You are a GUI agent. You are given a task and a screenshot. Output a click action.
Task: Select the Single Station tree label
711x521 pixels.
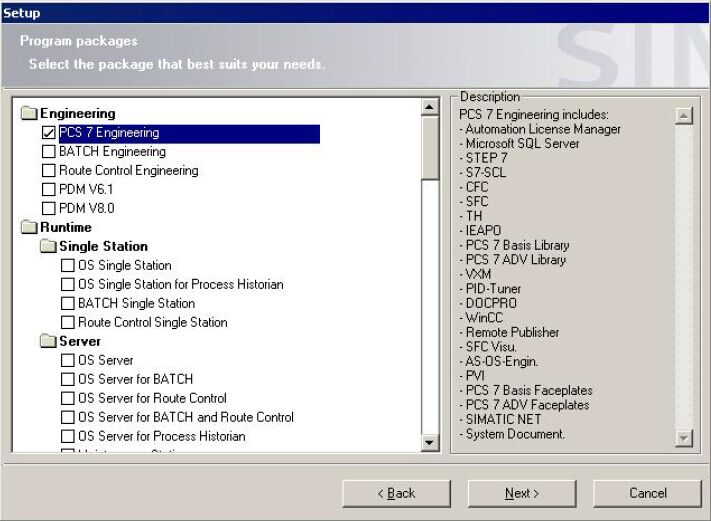(x=103, y=246)
